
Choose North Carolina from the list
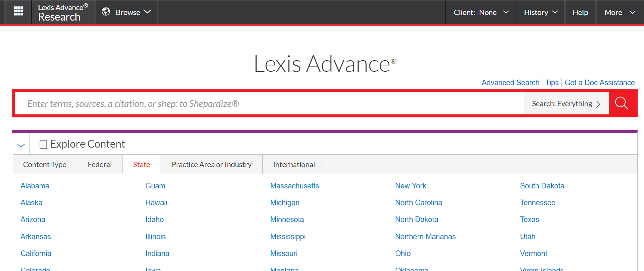click(x=418, y=203)
